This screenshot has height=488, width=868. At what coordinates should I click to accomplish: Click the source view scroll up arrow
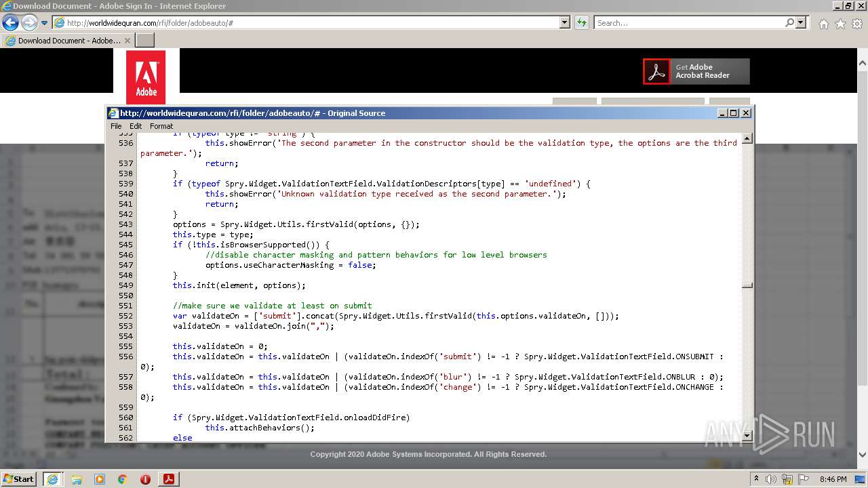pos(747,139)
